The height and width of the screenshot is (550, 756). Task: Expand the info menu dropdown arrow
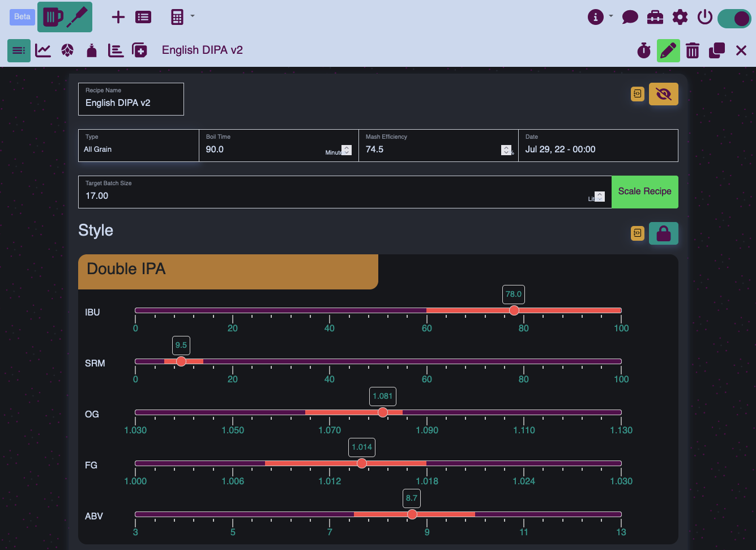[x=611, y=16]
